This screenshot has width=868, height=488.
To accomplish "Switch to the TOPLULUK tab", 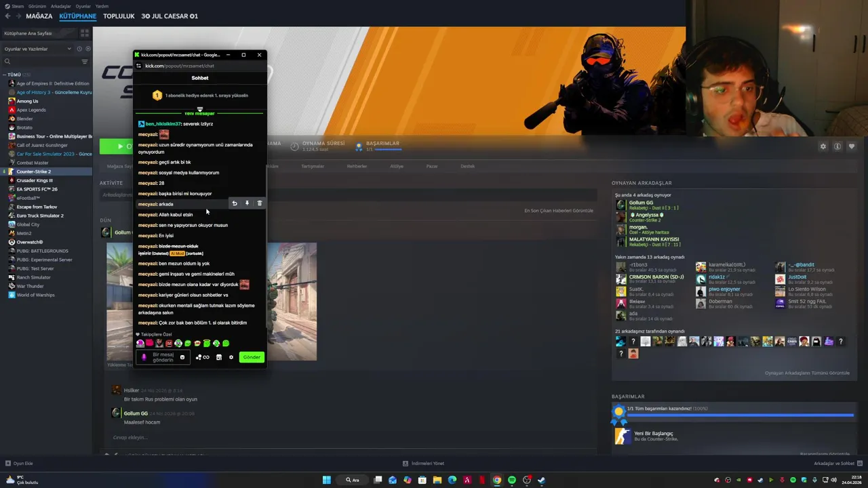I will (119, 16).
